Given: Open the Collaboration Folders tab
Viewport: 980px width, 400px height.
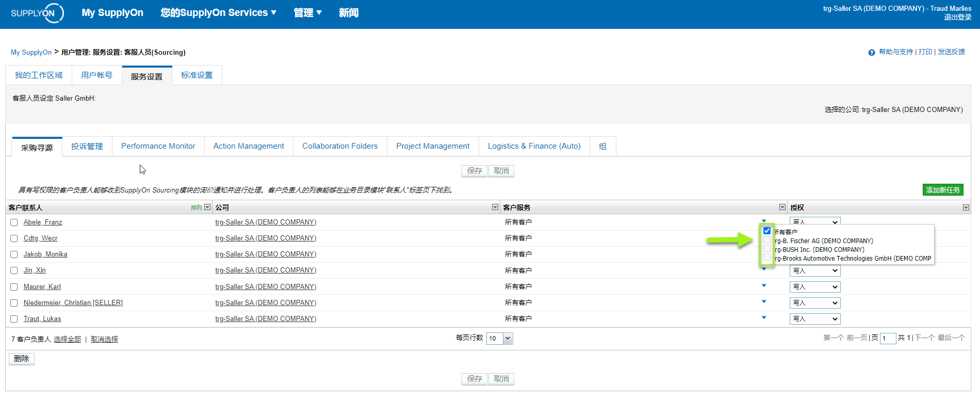Looking at the screenshot, I should [340, 147].
